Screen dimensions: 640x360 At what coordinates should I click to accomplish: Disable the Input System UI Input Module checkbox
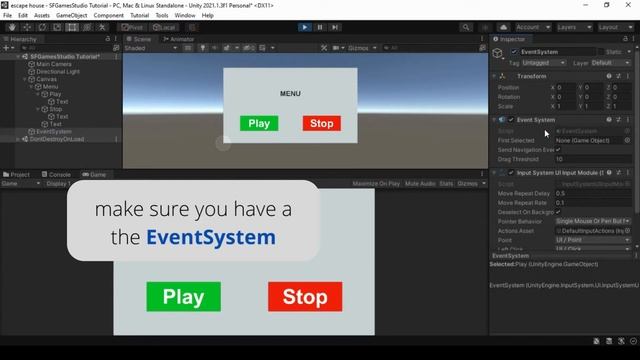point(511,173)
